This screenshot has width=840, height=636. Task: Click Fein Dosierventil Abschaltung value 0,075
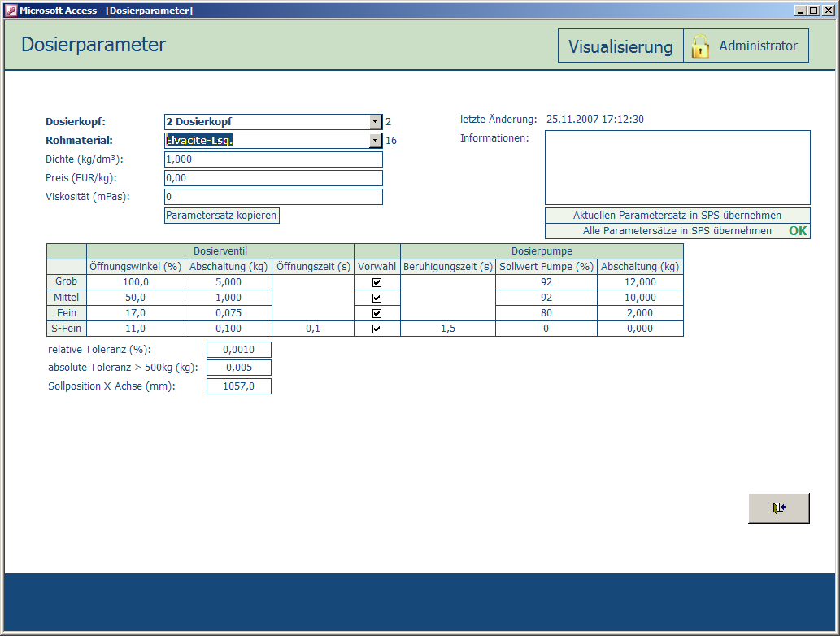point(228,313)
